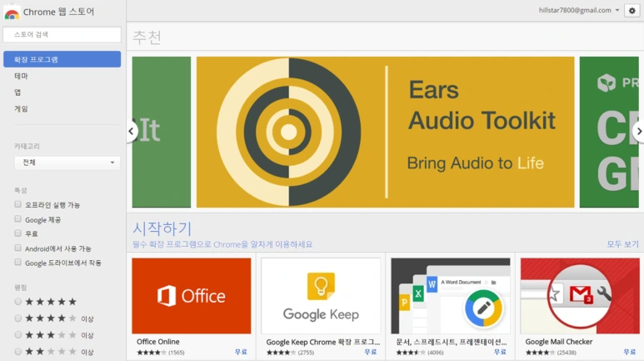Click 무료 under 문서, 스프레드시트 extension
Viewport: 644px width, 361px height.
[500, 352]
